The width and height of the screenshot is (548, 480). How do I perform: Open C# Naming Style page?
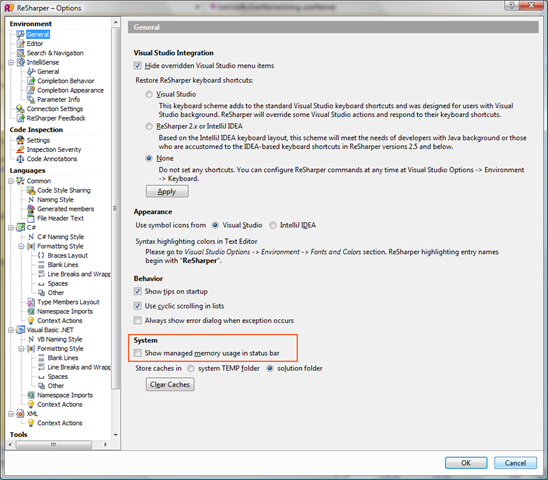click(x=60, y=237)
